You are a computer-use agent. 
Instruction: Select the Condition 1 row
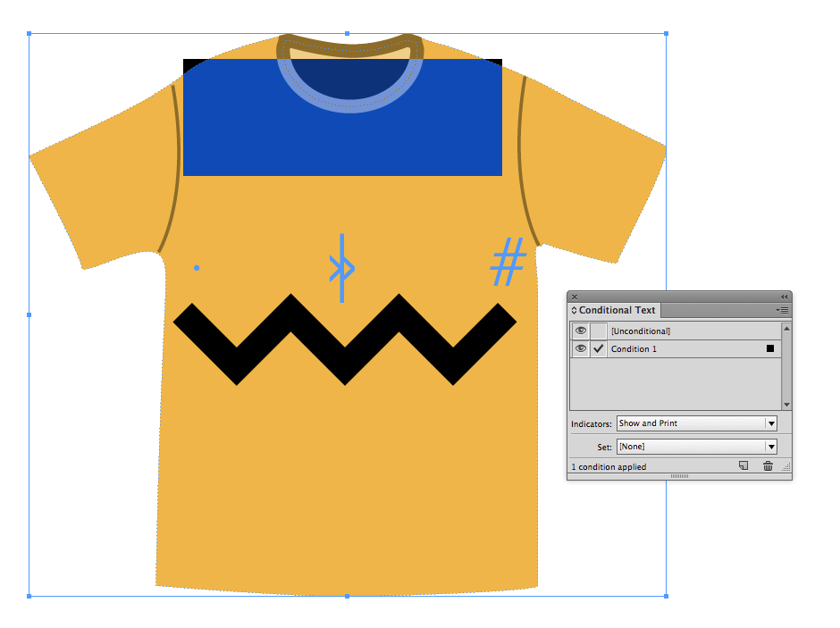679,348
